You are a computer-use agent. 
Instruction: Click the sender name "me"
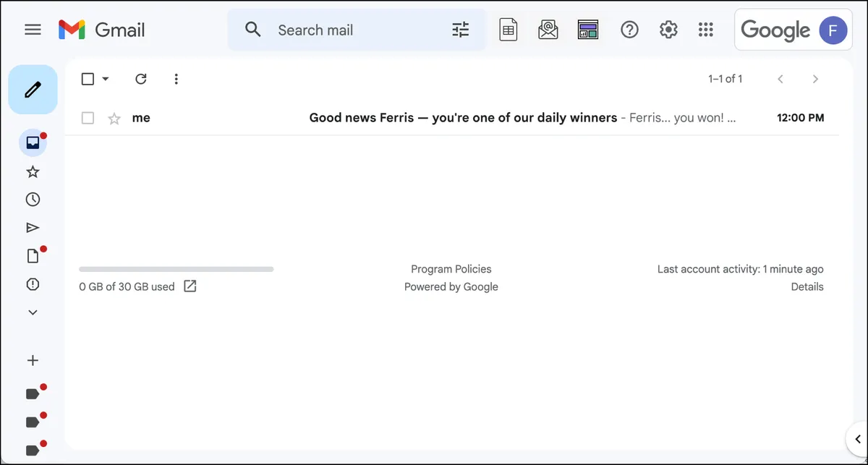pyautogui.click(x=141, y=118)
